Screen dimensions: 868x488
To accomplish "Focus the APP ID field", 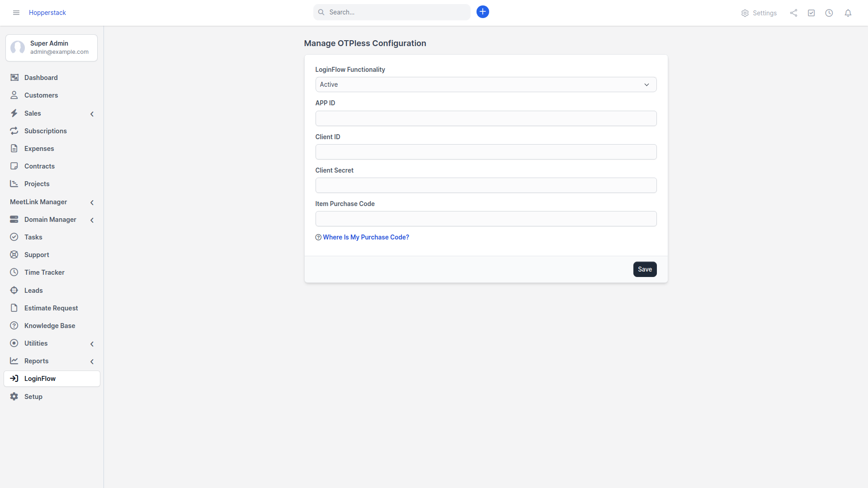I will pos(486,118).
